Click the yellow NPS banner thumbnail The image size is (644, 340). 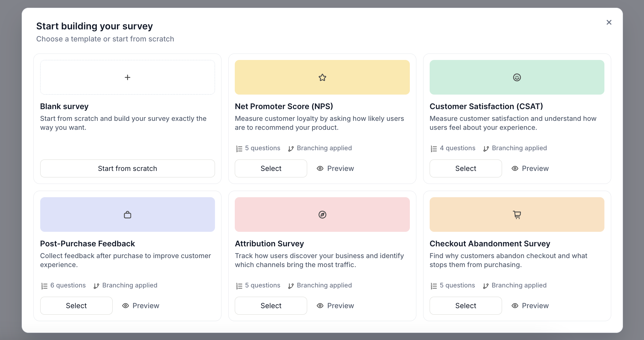pyautogui.click(x=322, y=77)
